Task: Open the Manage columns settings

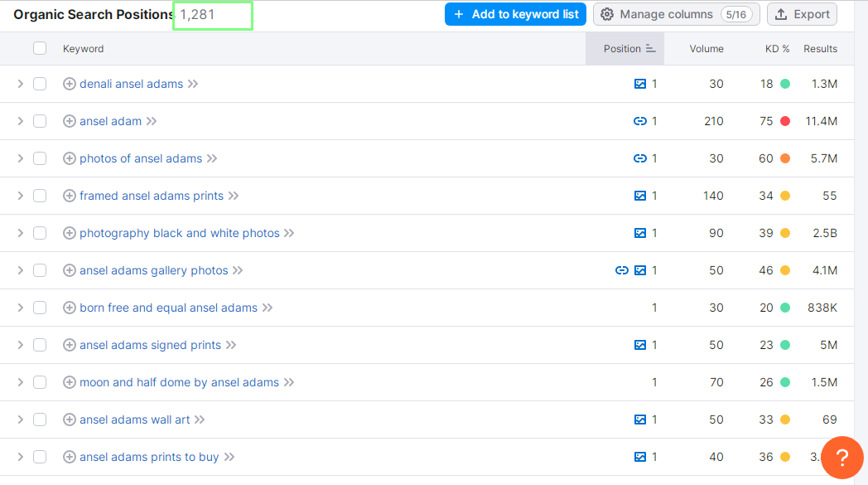Action: click(x=677, y=14)
